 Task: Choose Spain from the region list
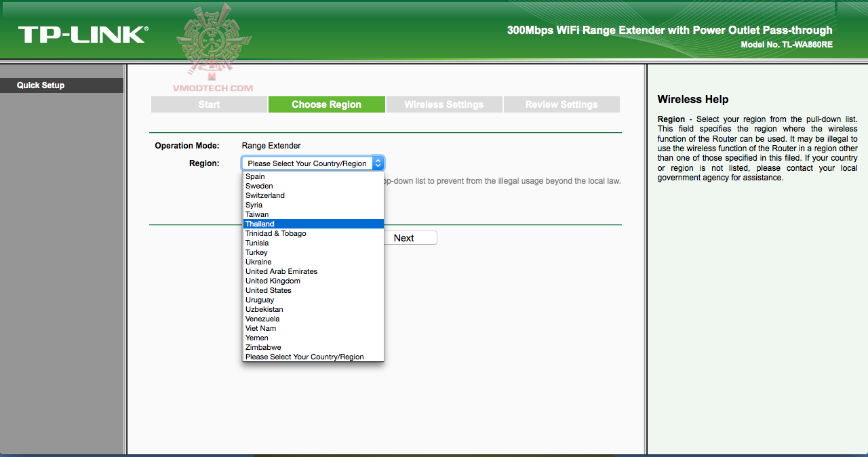tap(313, 176)
